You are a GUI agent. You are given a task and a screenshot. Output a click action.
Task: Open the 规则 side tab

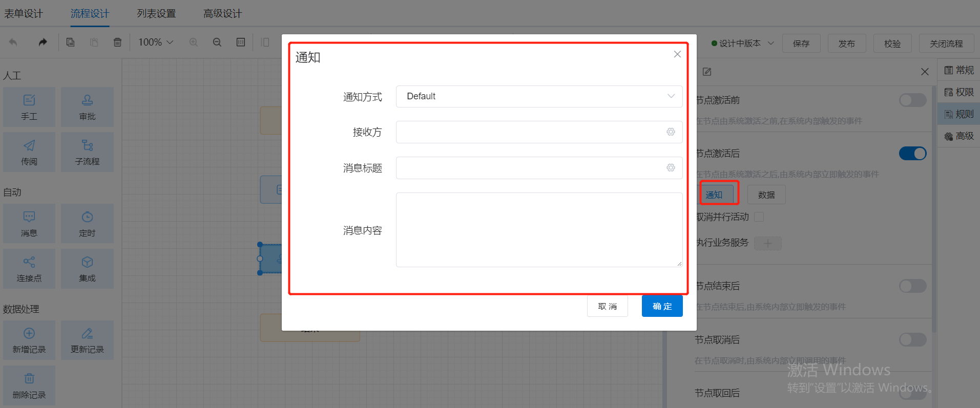pos(959,114)
